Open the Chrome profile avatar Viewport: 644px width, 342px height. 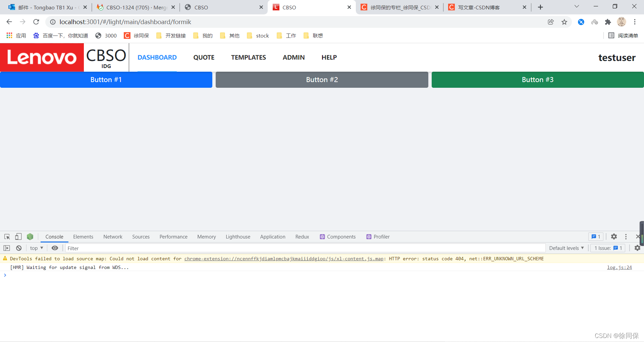pos(622,22)
